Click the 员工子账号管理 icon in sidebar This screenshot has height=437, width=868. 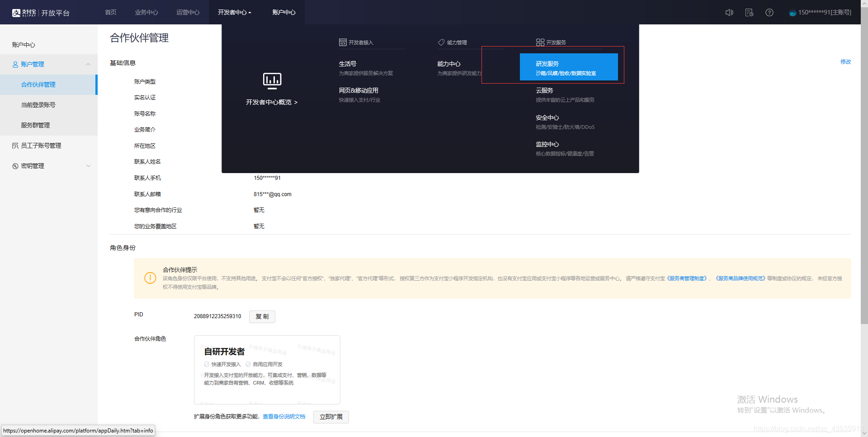coord(15,146)
